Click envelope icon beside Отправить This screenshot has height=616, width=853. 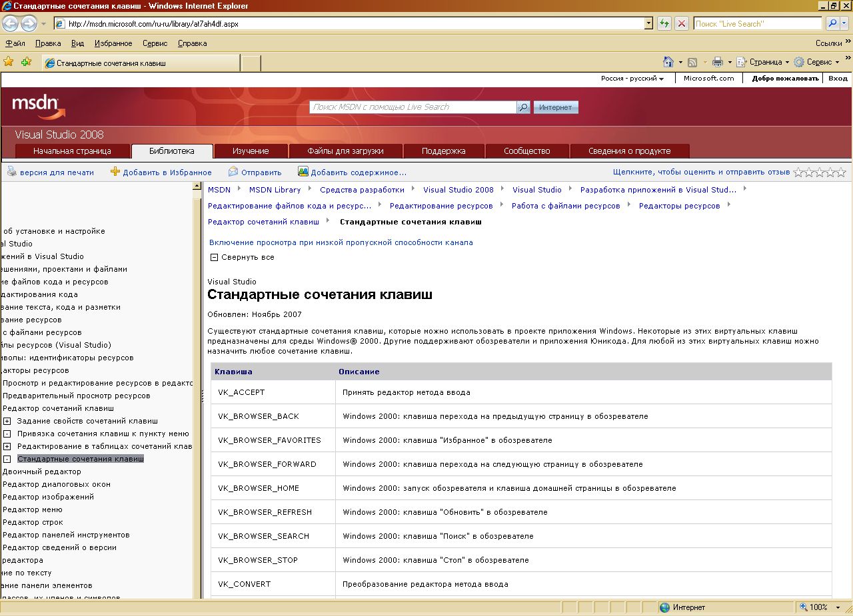click(x=233, y=172)
